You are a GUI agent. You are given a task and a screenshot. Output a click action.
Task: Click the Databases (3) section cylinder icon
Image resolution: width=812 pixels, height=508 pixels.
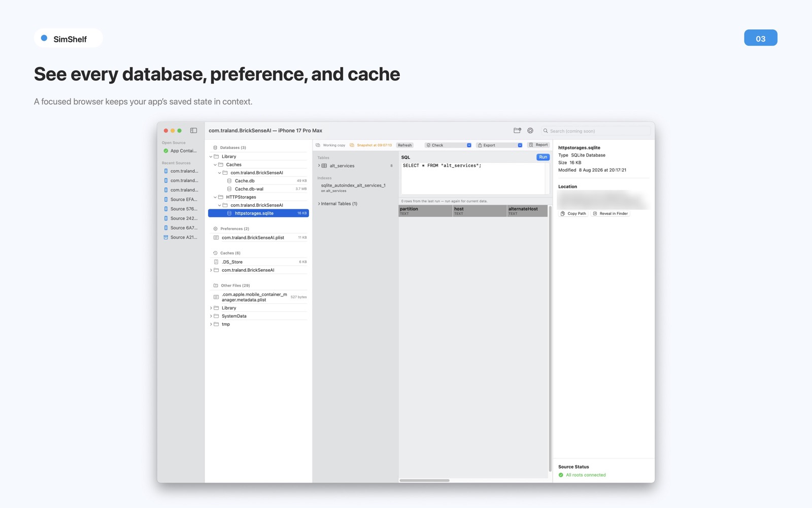pyautogui.click(x=215, y=148)
